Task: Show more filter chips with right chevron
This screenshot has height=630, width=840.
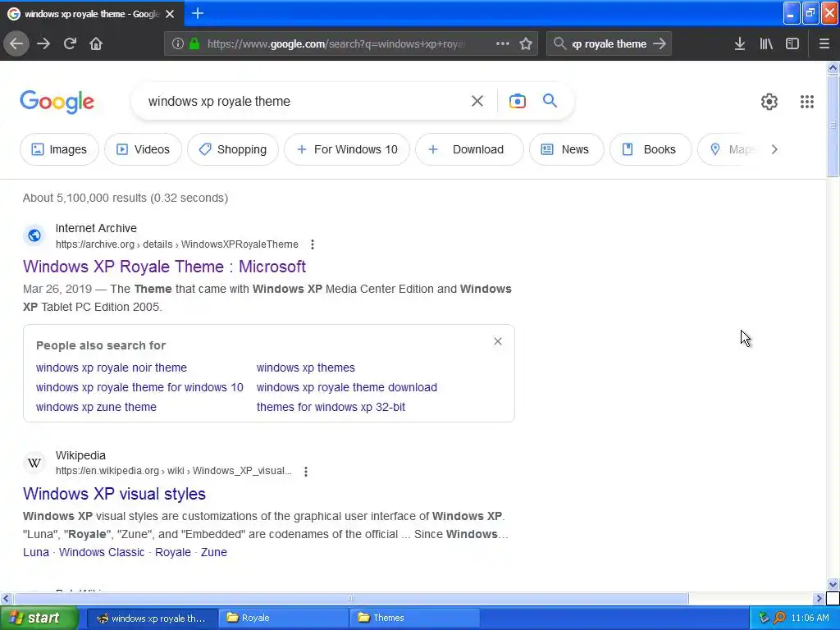Action: pyautogui.click(x=774, y=149)
